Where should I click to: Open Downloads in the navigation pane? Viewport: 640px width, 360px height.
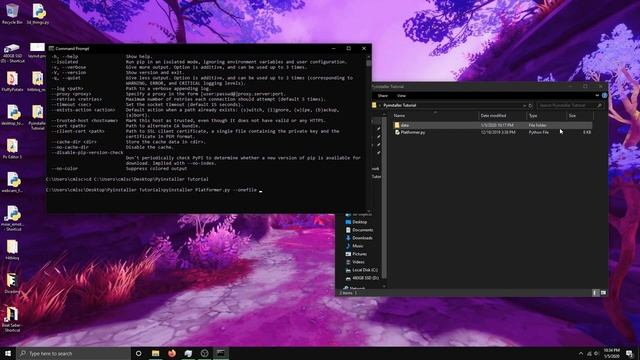point(359,238)
